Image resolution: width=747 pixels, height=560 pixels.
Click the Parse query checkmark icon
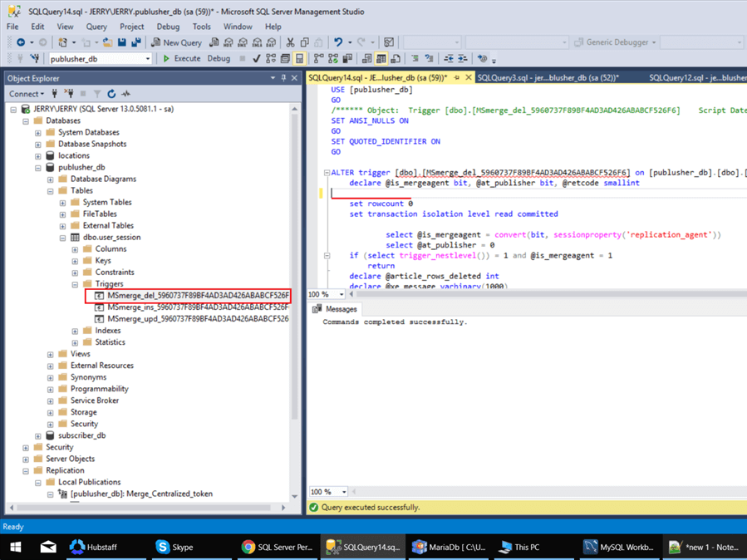(257, 59)
